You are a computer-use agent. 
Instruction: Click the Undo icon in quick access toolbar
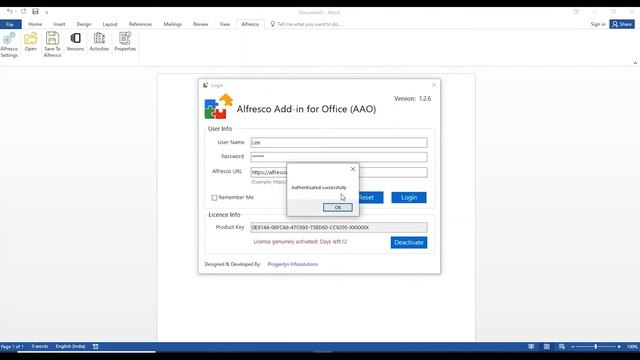click(9, 11)
